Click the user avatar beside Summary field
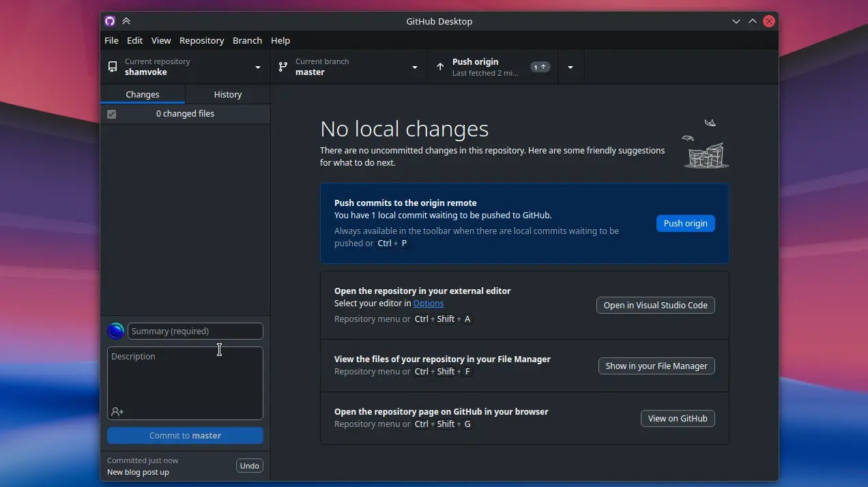 [116, 331]
